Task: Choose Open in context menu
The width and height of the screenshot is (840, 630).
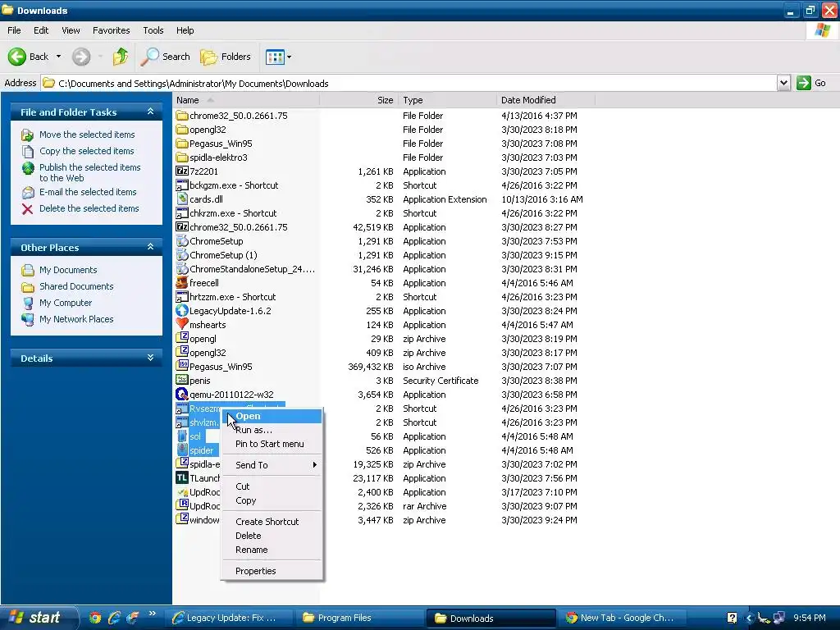Action: pos(272,416)
